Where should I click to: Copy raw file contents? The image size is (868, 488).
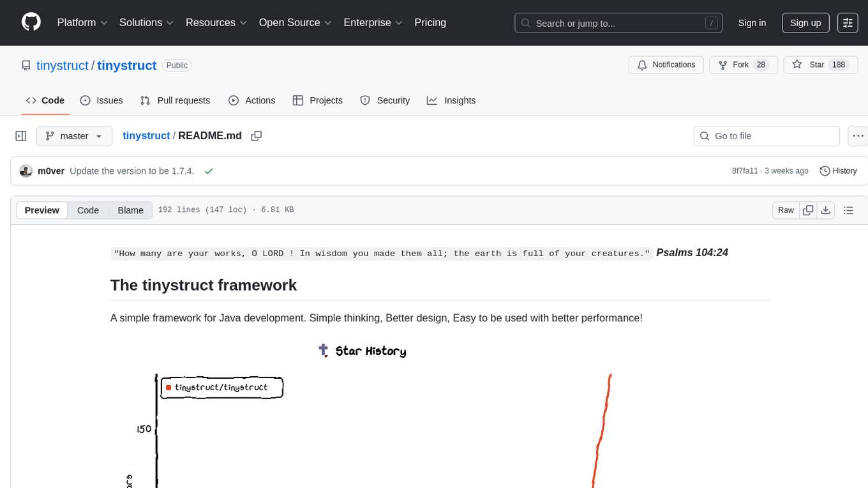click(808, 210)
